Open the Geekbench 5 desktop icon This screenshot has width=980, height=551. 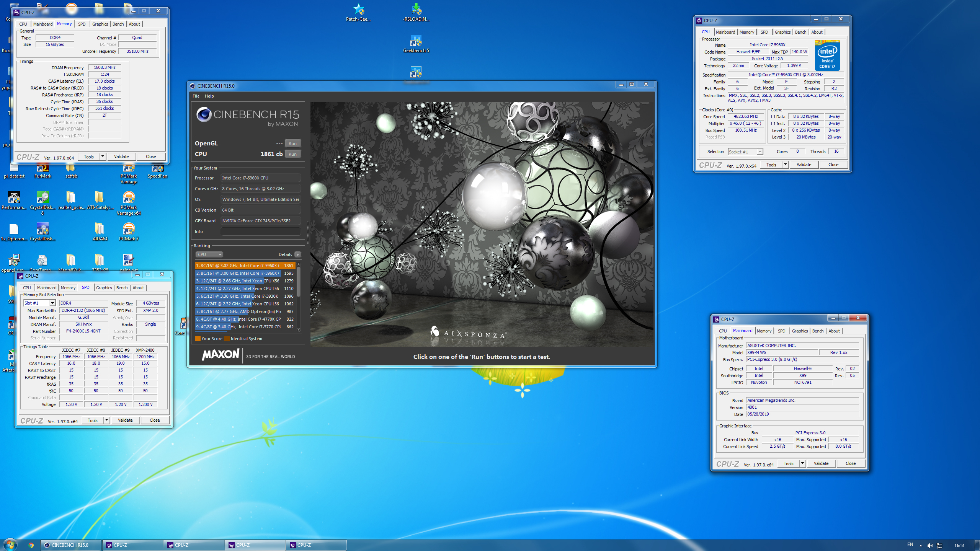point(416,43)
